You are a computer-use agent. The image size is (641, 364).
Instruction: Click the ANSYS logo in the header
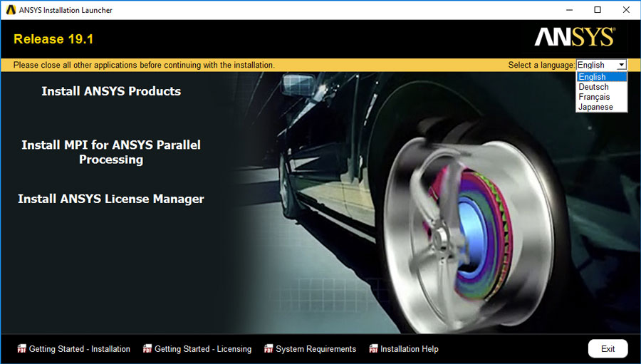(575, 37)
